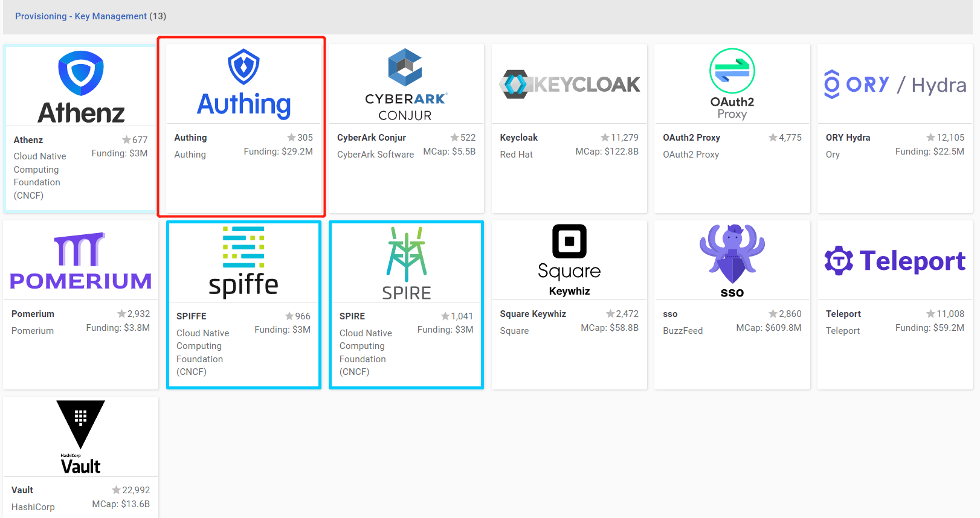This screenshot has height=518, width=980.
Task: Click Funding: $3M on SPIFFE card
Action: coord(283,330)
